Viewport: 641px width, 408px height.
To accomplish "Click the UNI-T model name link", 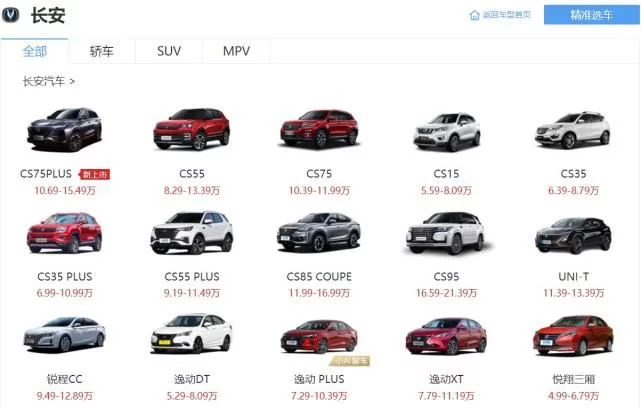I will point(574,277).
